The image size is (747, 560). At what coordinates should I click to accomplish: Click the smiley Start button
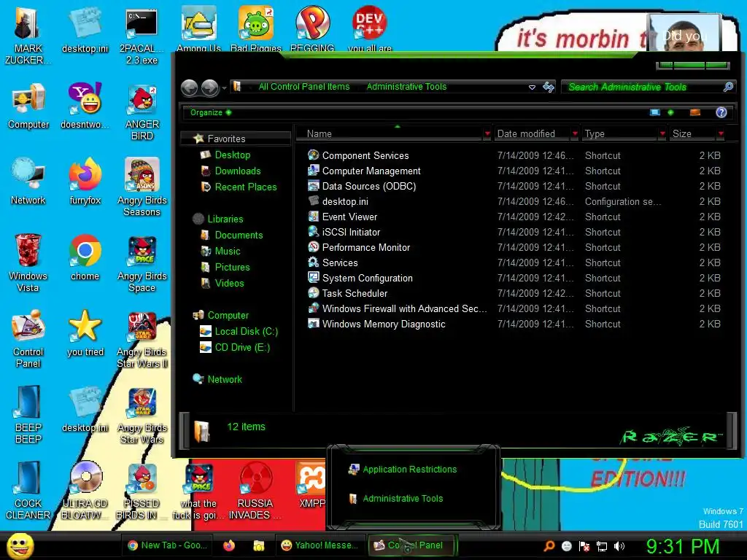coord(20,545)
